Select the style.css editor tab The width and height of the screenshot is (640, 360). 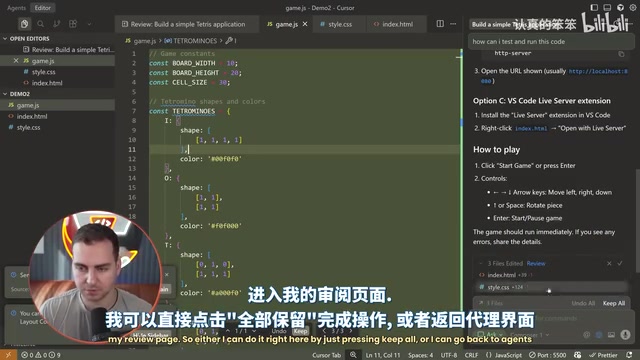tap(340, 24)
